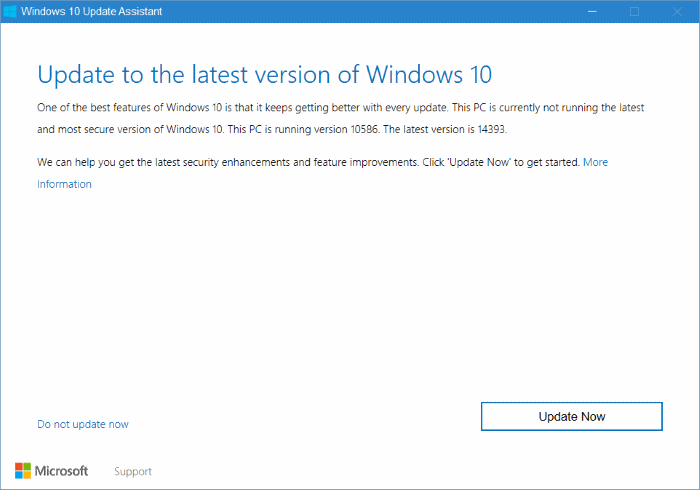Choose the 'Do not update now' link
Image resolution: width=700 pixels, height=490 pixels.
(83, 424)
